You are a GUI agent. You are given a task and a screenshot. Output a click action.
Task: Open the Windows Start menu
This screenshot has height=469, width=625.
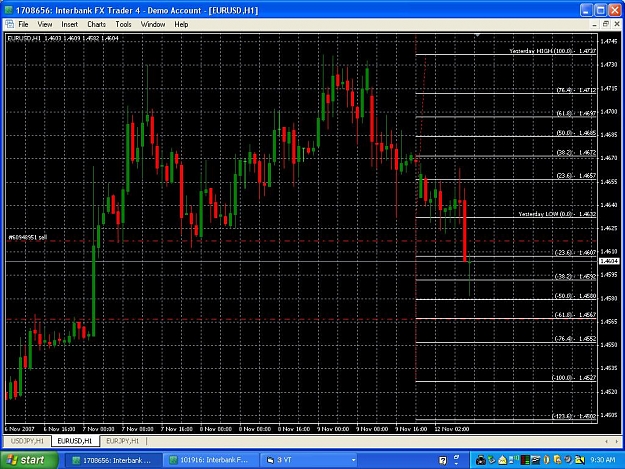(29, 460)
